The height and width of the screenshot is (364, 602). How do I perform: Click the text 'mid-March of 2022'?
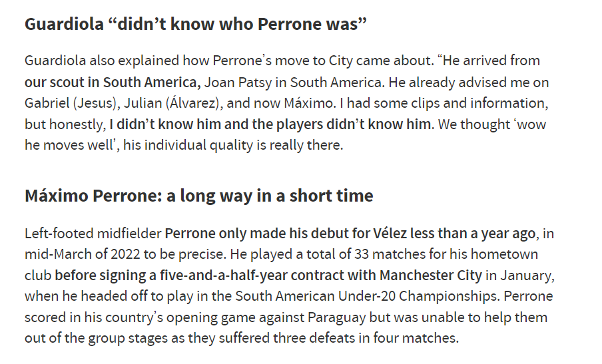82,254
